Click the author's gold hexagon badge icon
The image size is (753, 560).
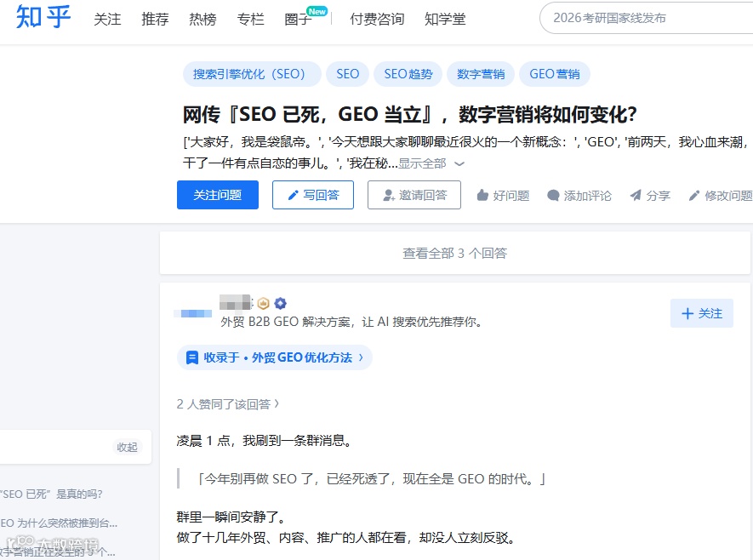coord(263,304)
